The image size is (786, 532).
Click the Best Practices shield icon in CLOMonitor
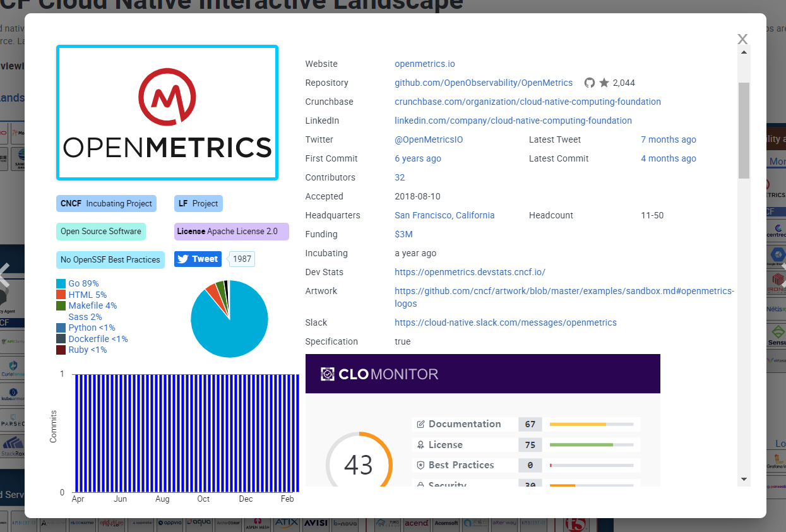click(420, 465)
